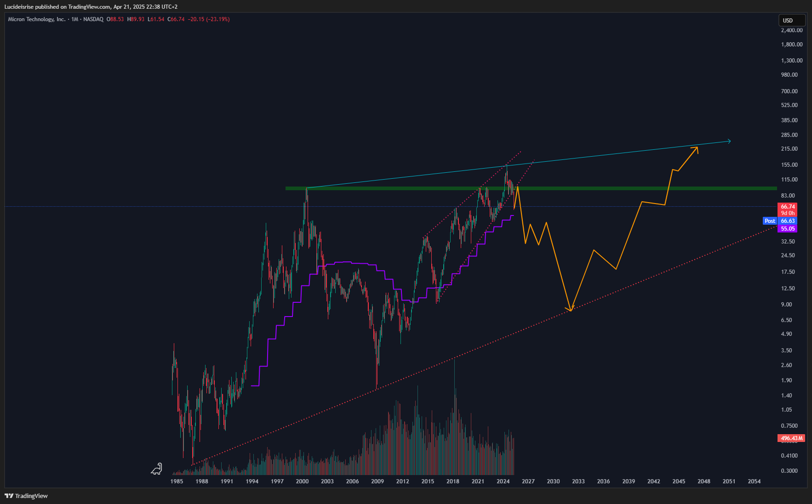Click the 9d 0h countdown label
The height and width of the screenshot is (504, 812).
pos(788,213)
